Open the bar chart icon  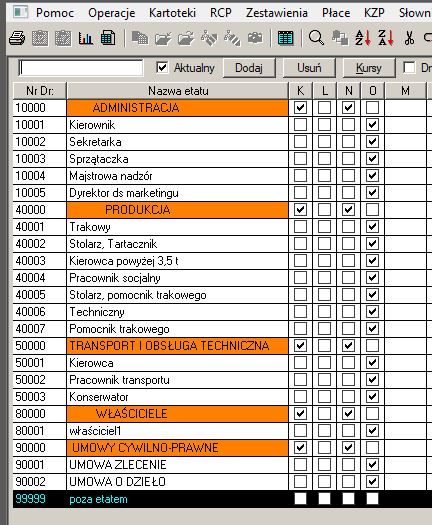pos(86,38)
